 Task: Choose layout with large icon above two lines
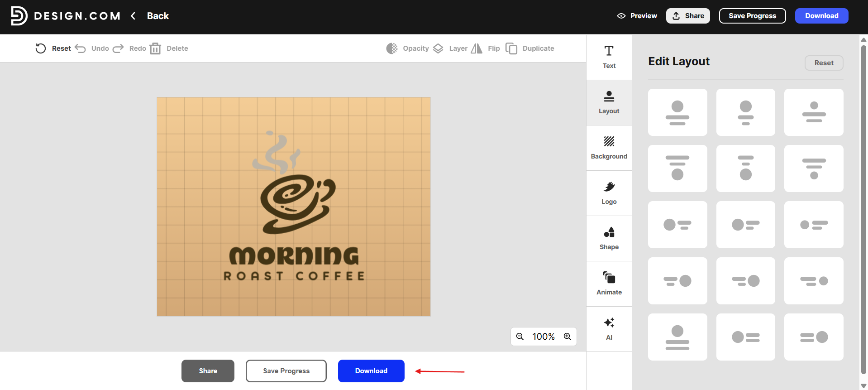point(677,112)
